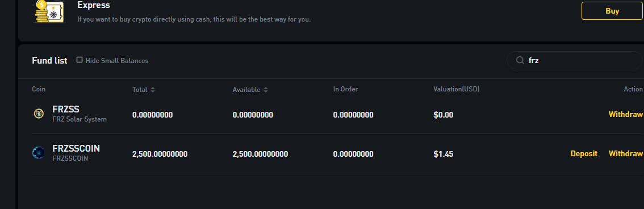Click the FRZSSCOIN coin logo icon
The height and width of the screenshot is (209, 644).
click(39, 153)
